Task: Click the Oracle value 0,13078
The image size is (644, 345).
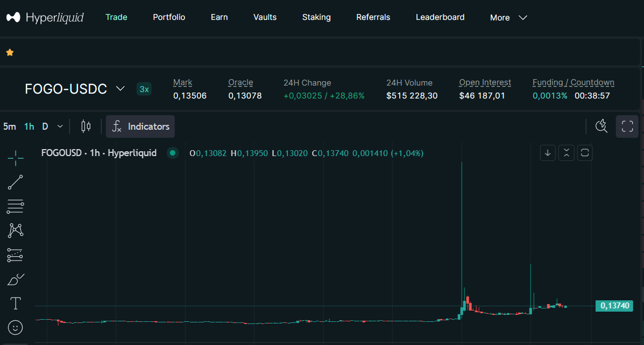Action: click(245, 96)
